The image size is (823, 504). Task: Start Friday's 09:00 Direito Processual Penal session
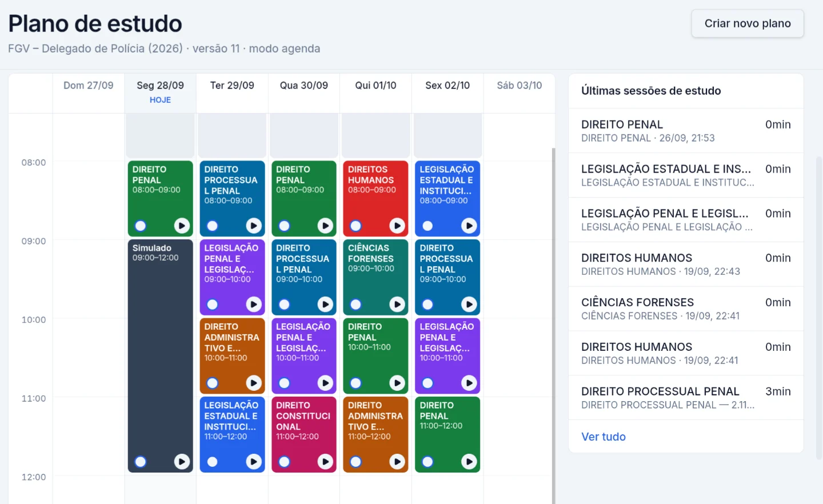469,305
